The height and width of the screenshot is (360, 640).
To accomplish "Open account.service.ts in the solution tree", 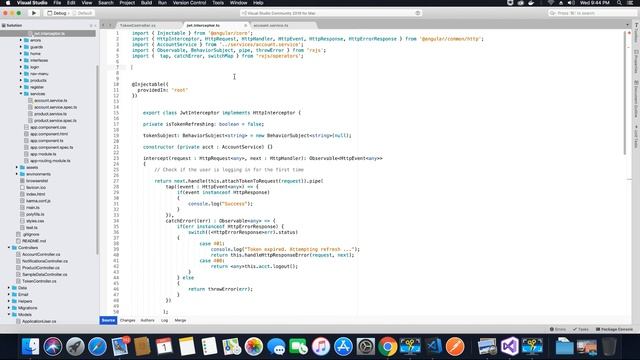I will point(51,100).
